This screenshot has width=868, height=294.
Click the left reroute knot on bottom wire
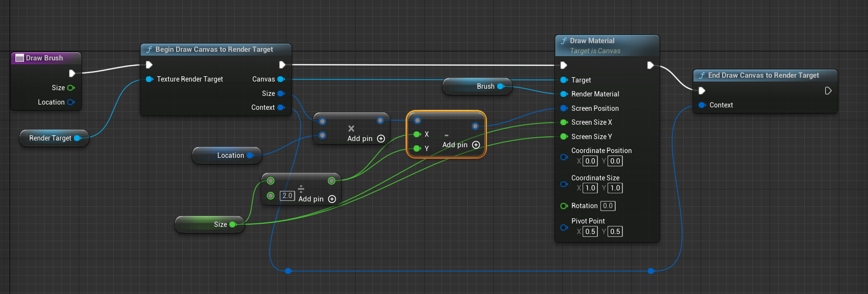coord(288,271)
